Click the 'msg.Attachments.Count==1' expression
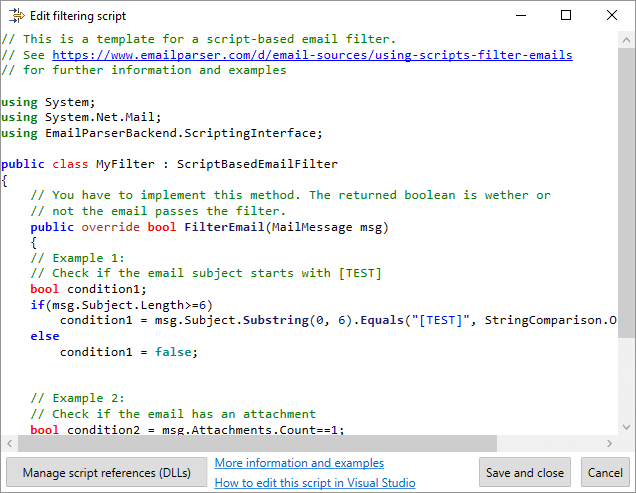The width and height of the screenshot is (636, 493). click(249, 430)
